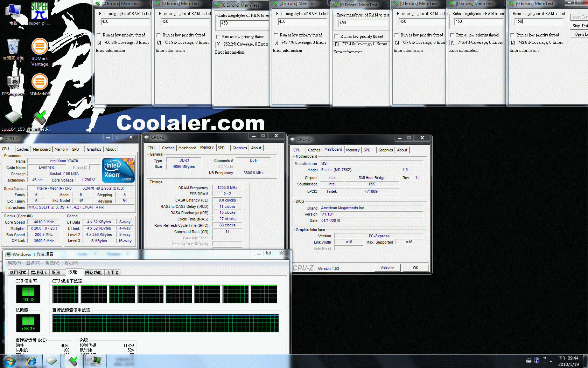Open the cpuz64_153 desktop icon
Viewport: 588px width, 368px height.
(x=13, y=121)
